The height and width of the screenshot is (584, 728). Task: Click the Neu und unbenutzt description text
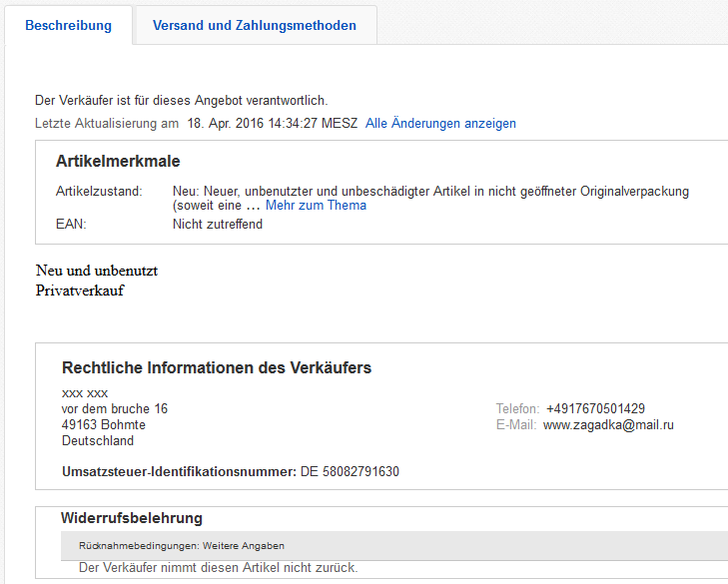pos(97,271)
